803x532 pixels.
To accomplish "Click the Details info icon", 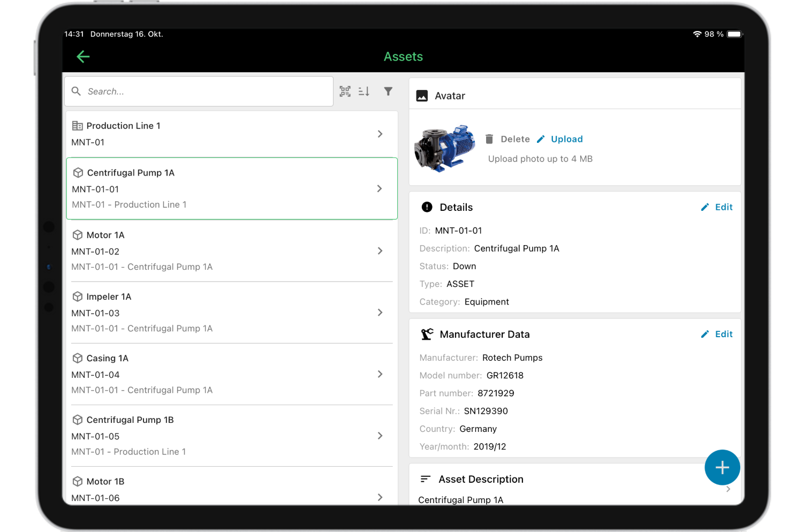I will click(x=427, y=207).
